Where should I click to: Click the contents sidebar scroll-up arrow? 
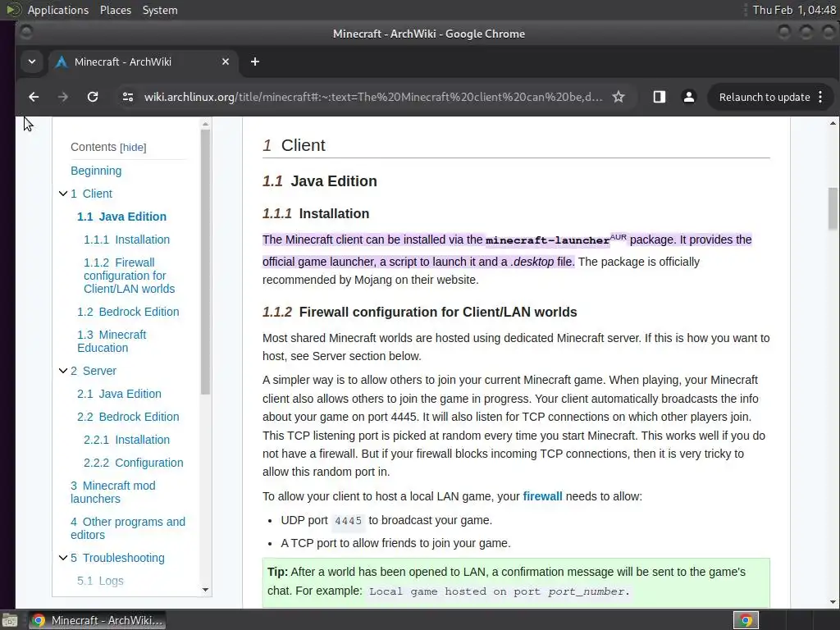point(205,125)
